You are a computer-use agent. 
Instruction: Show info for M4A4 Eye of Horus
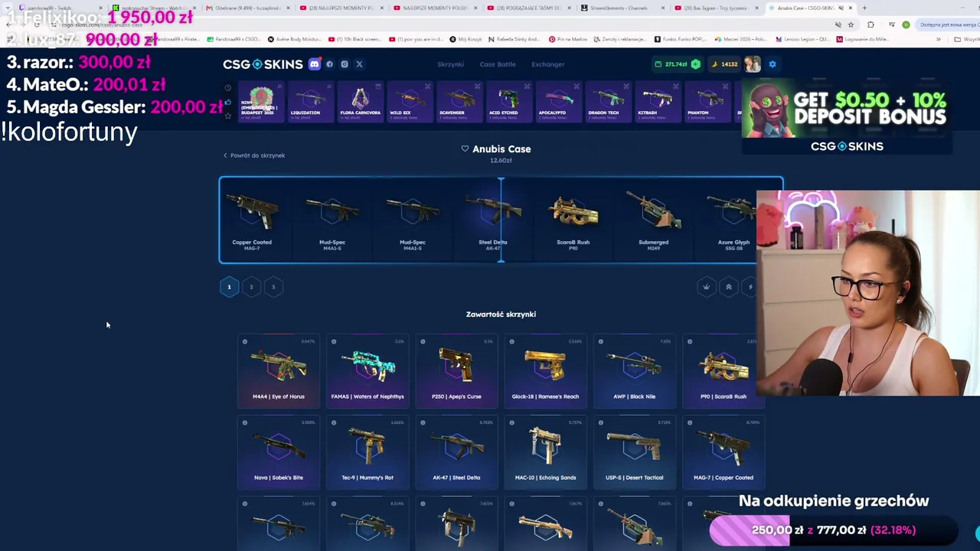coord(245,341)
